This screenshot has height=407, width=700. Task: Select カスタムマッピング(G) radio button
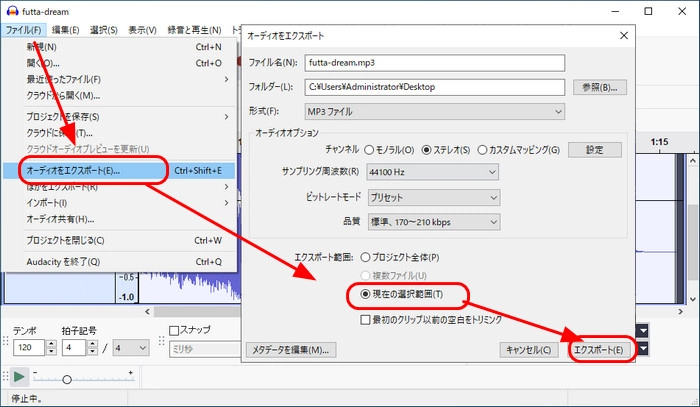click(482, 150)
